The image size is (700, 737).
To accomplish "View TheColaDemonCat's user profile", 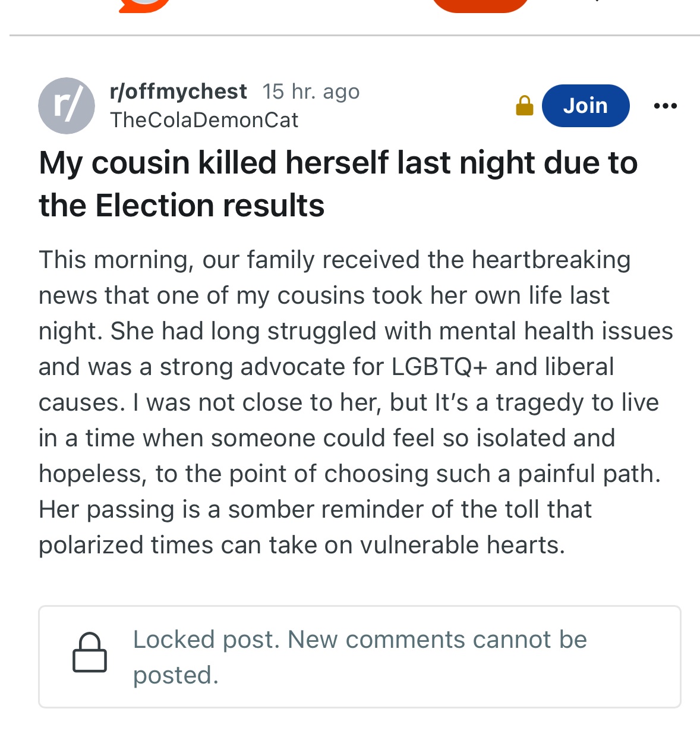I will click(x=204, y=120).
